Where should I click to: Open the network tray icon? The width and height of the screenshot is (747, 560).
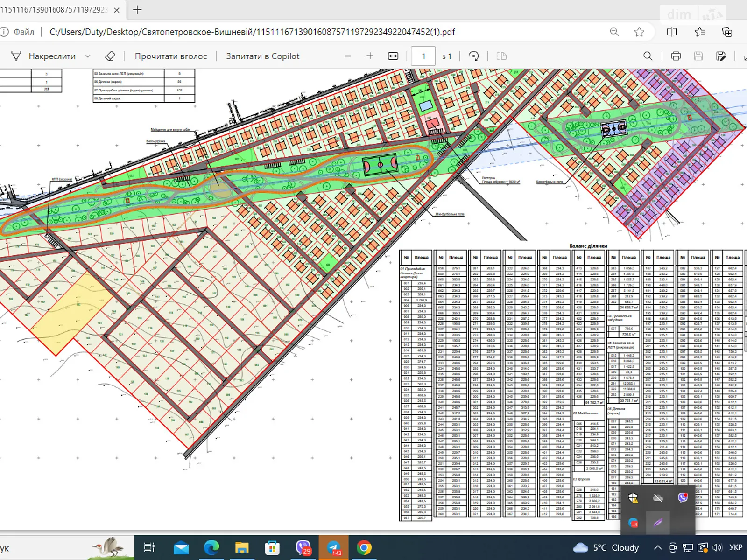click(688, 547)
